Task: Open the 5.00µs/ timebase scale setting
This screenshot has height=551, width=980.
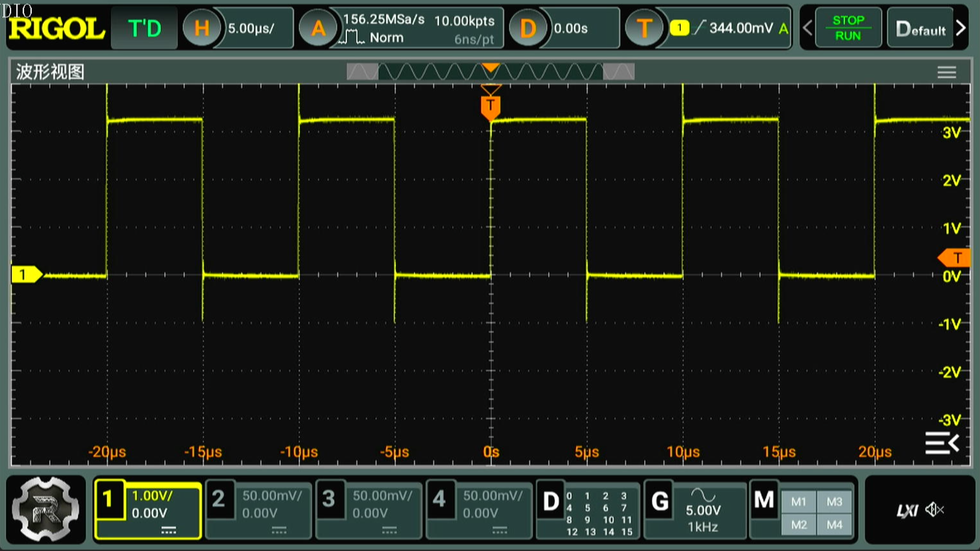Action: pos(251,29)
